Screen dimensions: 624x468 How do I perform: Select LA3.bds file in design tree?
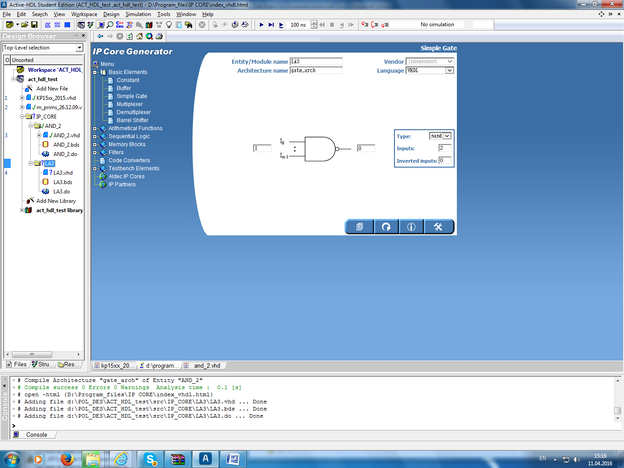[x=62, y=182]
